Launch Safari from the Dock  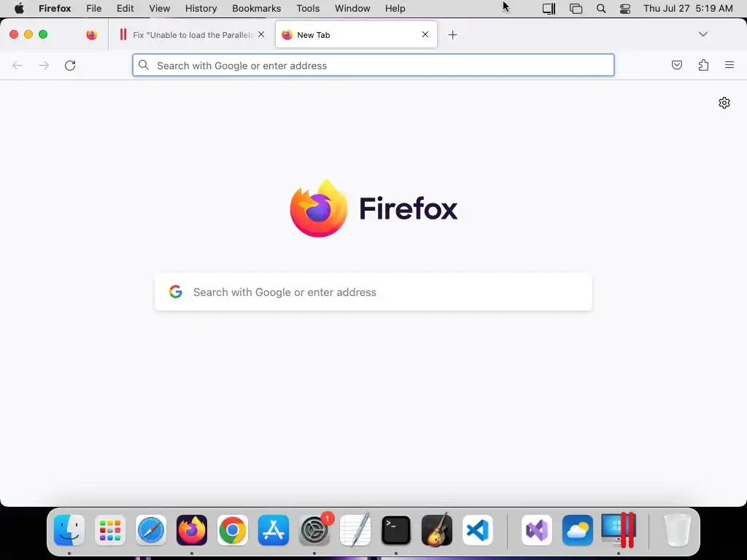pos(151,530)
